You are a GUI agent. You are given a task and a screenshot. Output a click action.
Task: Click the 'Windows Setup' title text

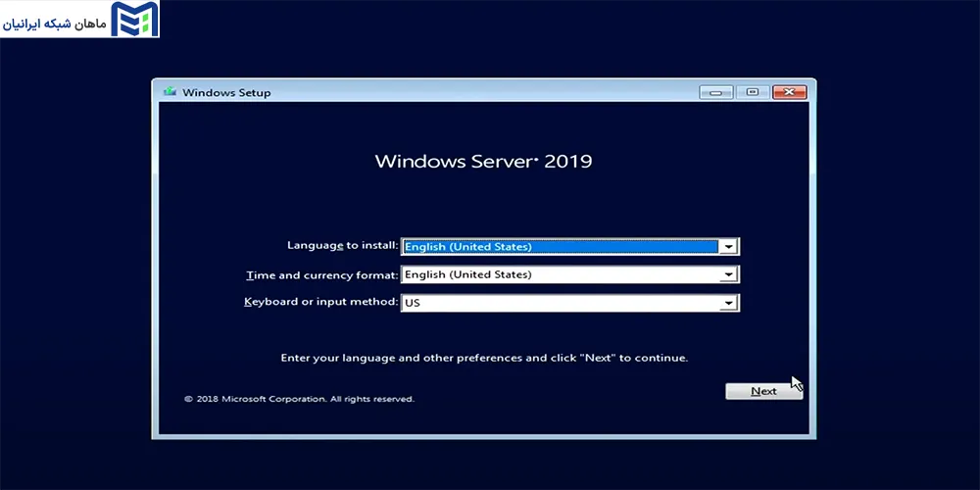pos(226,92)
